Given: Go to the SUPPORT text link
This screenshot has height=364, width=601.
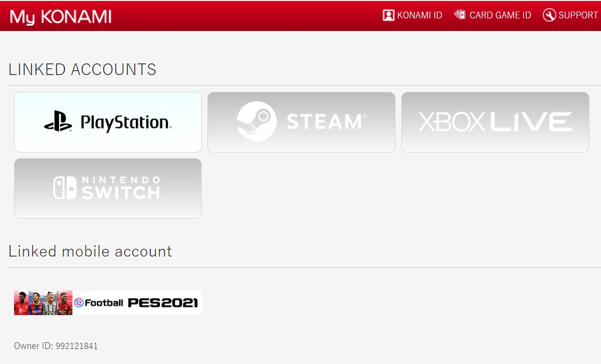Looking at the screenshot, I should click(578, 15).
